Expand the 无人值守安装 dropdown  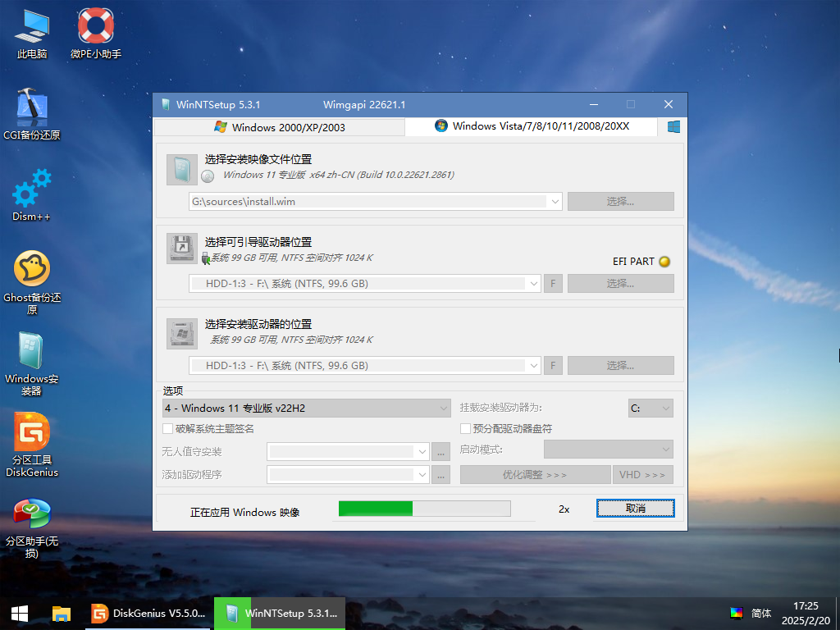pyautogui.click(x=422, y=452)
